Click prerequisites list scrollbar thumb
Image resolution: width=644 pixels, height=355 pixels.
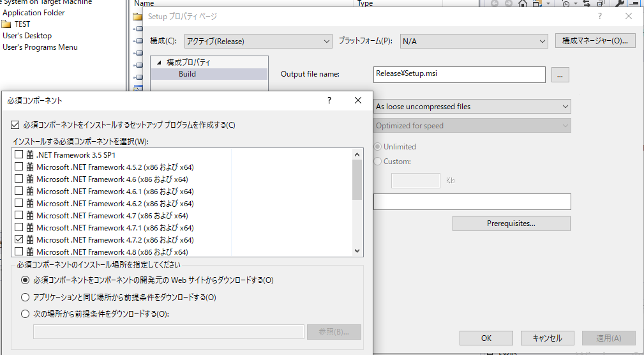[357, 179]
